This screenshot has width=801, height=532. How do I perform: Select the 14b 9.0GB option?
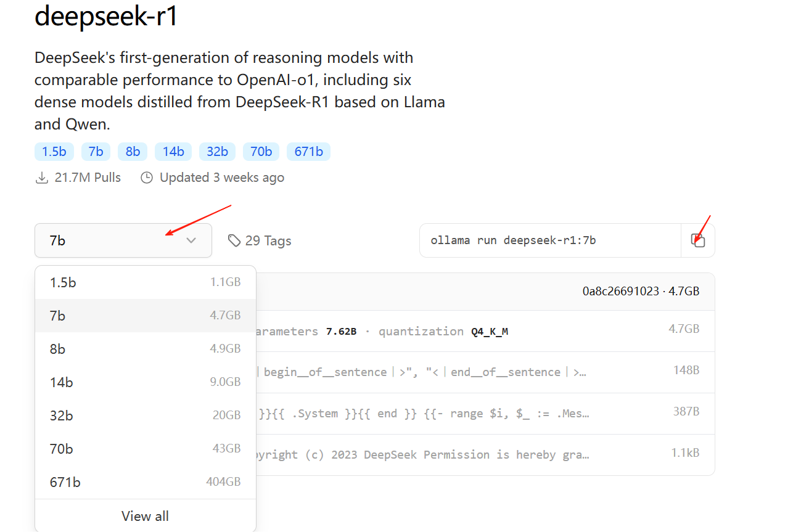coord(146,382)
